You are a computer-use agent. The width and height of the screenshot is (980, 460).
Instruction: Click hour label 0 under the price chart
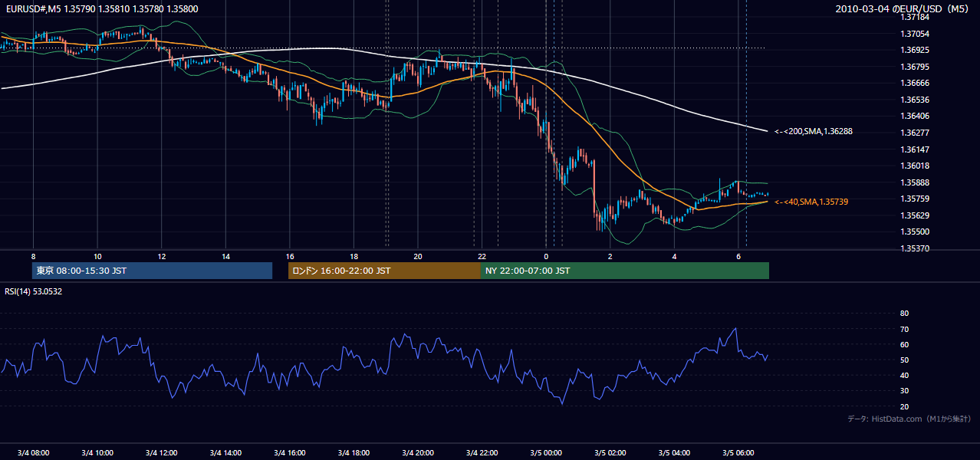(x=545, y=256)
